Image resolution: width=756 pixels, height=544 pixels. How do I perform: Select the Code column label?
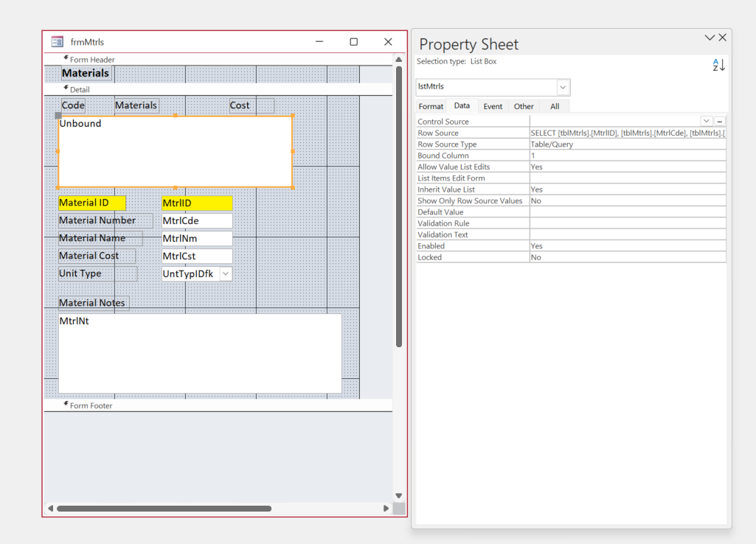(73, 105)
